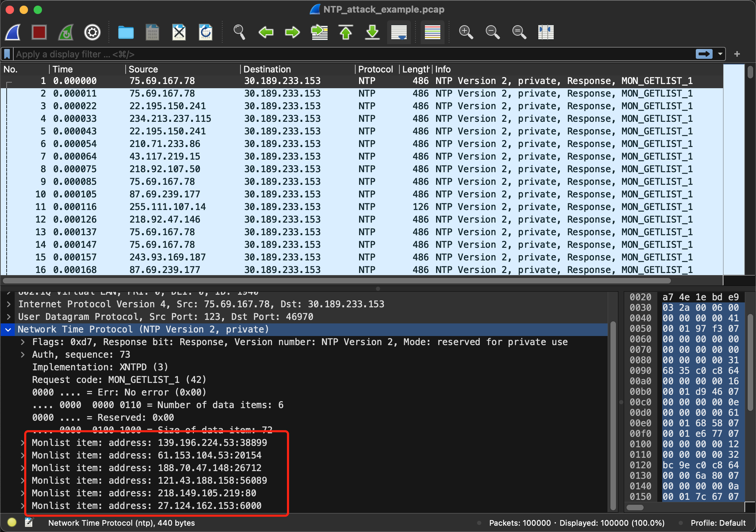
Task: Click the packet list horizontal scrollbar
Action: tap(336, 281)
